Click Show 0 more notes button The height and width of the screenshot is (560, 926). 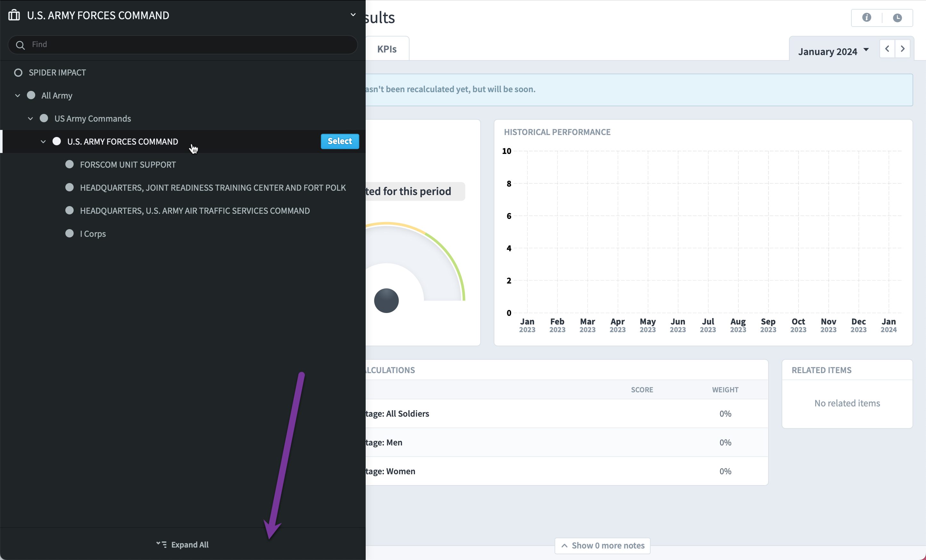602,546
